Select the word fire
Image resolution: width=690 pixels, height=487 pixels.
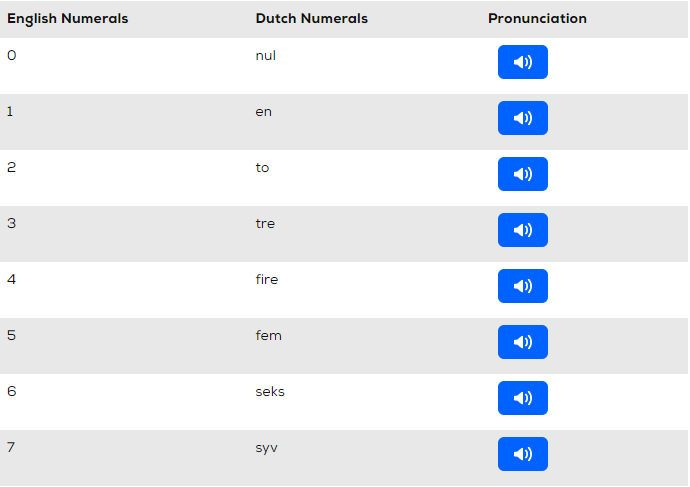(267, 279)
